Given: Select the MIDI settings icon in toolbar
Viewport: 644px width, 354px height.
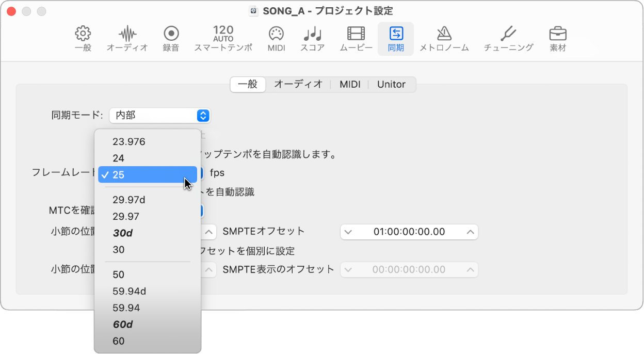Looking at the screenshot, I should (276, 39).
